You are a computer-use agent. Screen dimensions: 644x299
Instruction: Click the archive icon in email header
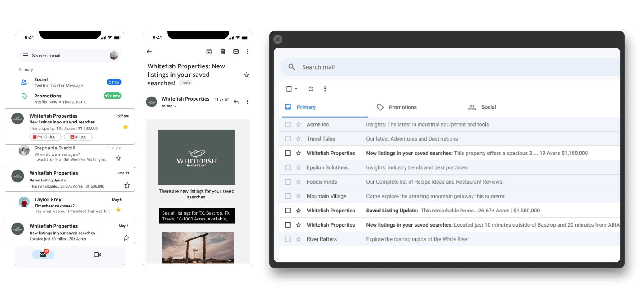click(x=209, y=52)
